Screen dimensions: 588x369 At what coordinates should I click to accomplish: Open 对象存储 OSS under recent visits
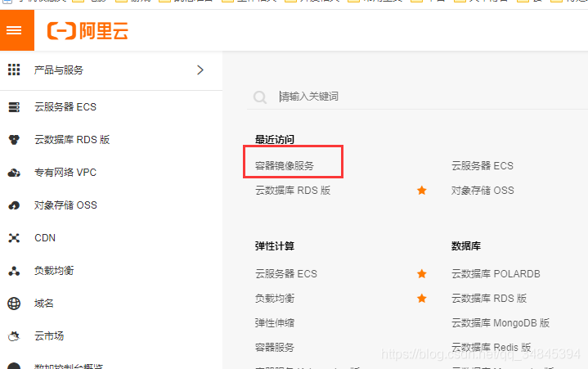(483, 191)
